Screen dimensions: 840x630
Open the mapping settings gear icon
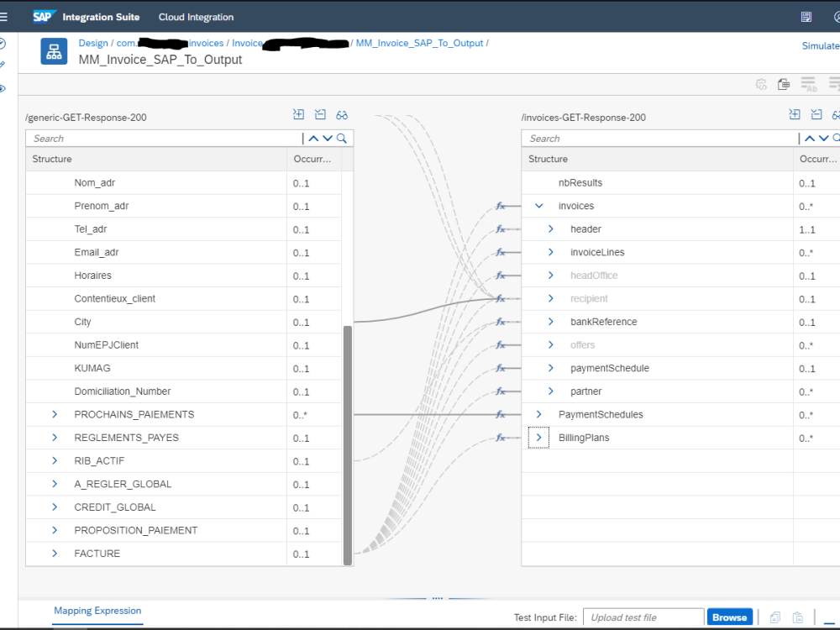click(761, 84)
